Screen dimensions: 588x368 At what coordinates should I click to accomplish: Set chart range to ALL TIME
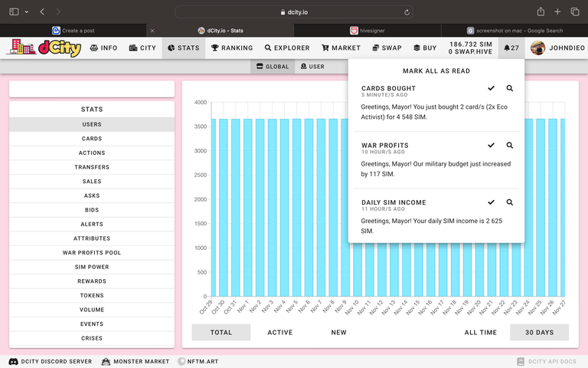(480, 332)
